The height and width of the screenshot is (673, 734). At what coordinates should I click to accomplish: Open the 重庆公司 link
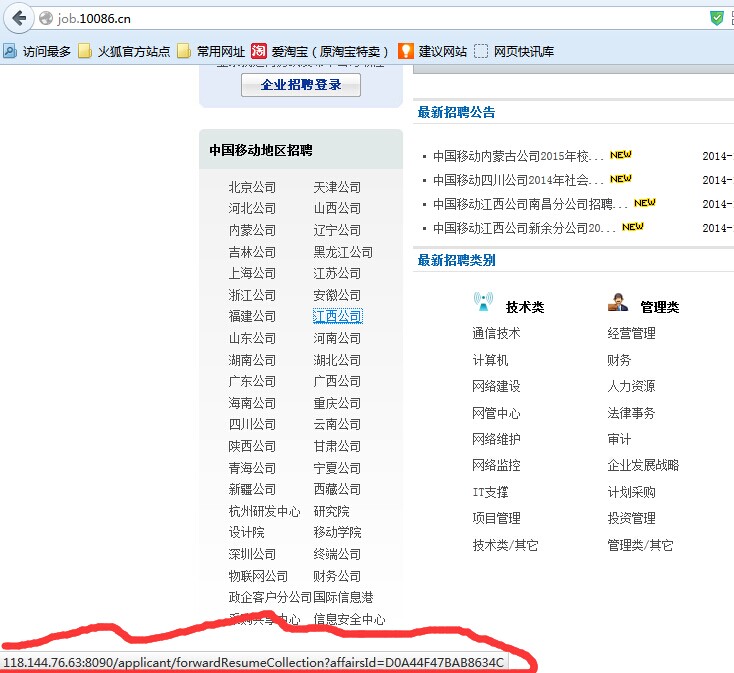337,403
